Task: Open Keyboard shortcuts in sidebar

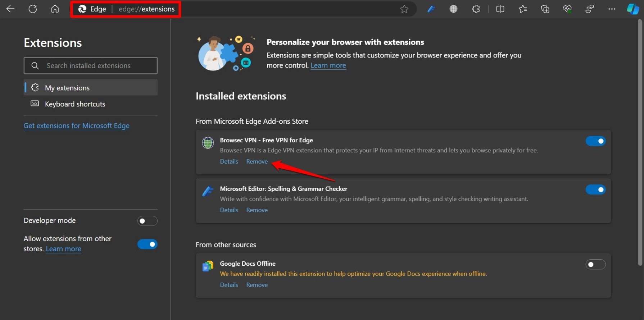Action: pos(91,104)
